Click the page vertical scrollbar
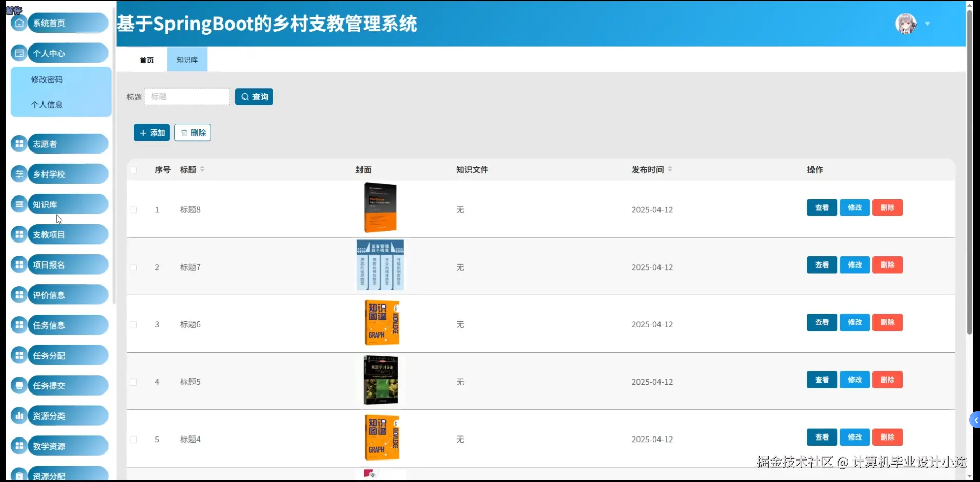Screen dimensions: 980x482 [969, 172]
